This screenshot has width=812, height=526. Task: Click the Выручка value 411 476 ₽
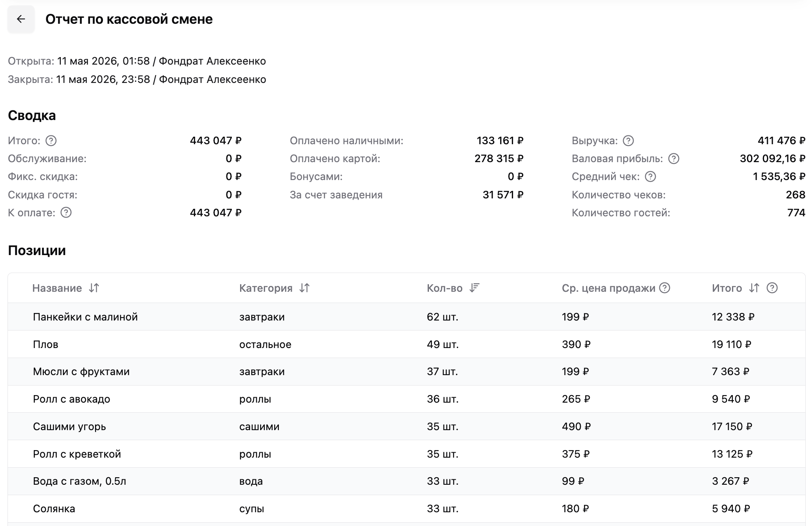click(782, 141)
